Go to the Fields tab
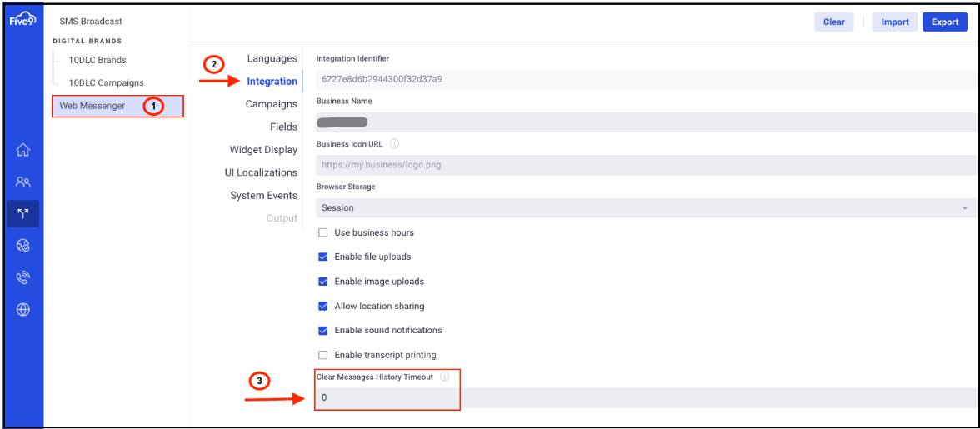The image size is (980, 429). [283, 127]
